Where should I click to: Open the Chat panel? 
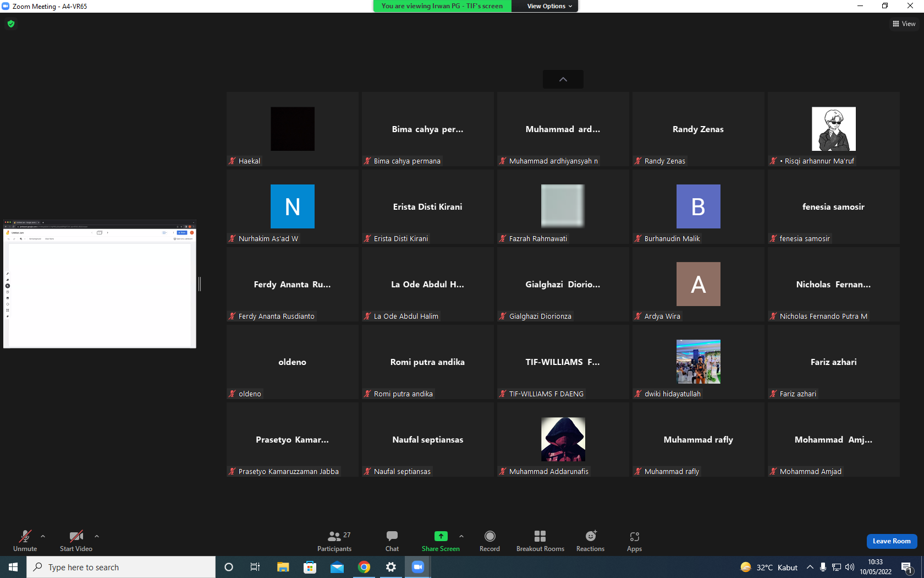pyautogui.click(x=392, y=541)
